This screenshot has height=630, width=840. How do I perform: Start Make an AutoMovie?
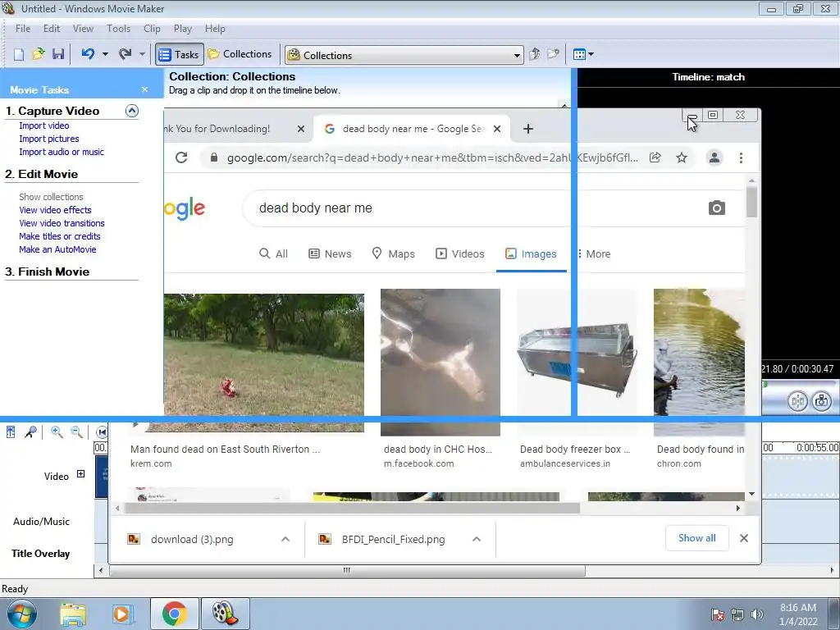pos(57,249)
